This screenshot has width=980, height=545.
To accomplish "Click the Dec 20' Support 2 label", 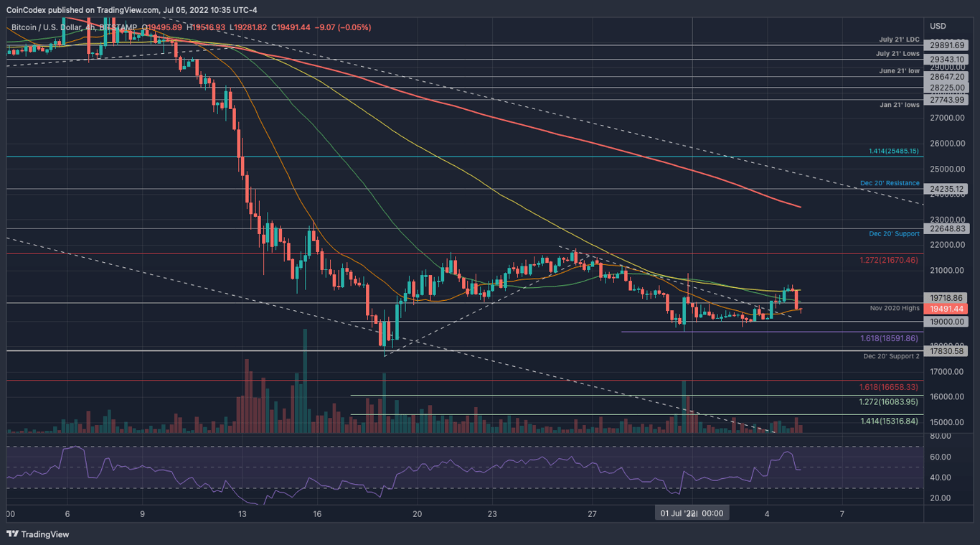I will tap(892, 356).
